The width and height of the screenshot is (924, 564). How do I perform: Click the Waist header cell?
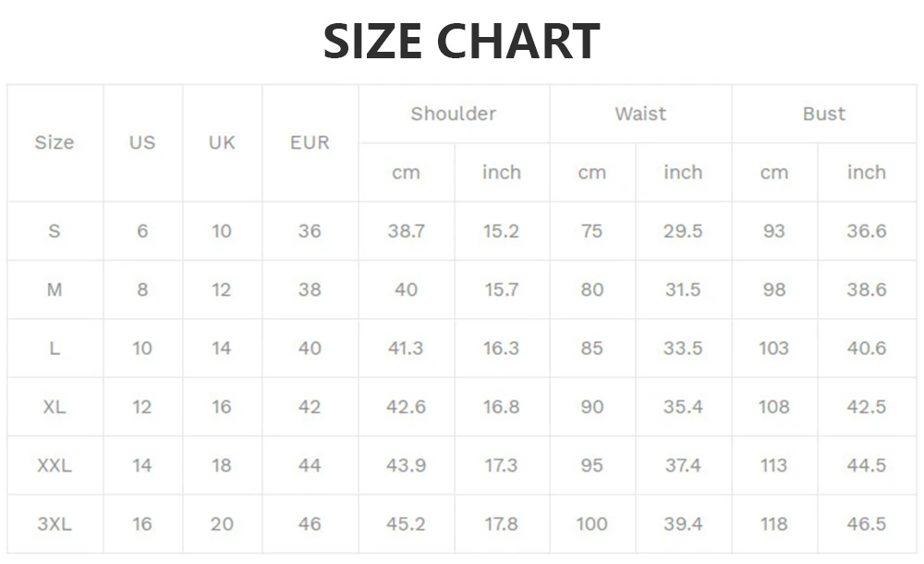click(640, 114)
